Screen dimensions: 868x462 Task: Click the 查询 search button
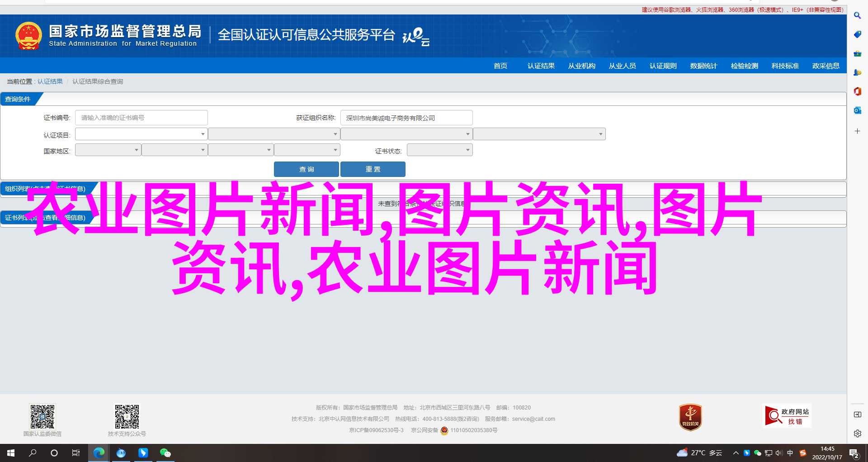pyautogui.click(x=307, y=169)
